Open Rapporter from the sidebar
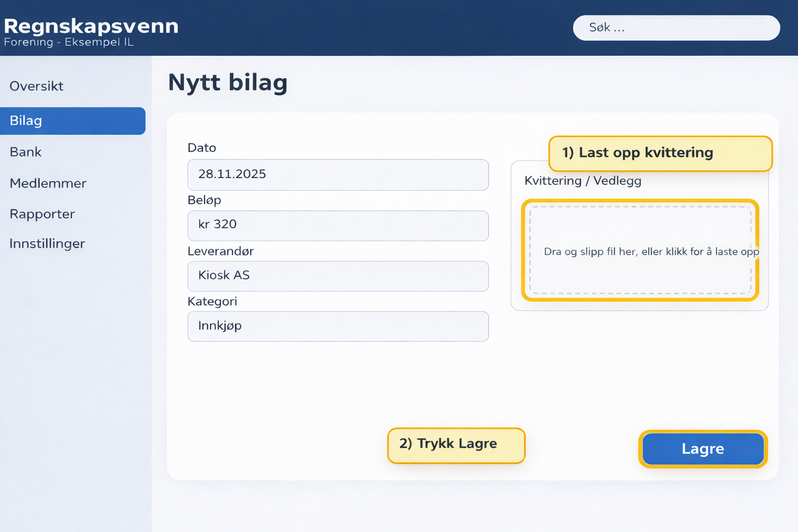This screenshot has width=798, height=532. tap(42, 214)
